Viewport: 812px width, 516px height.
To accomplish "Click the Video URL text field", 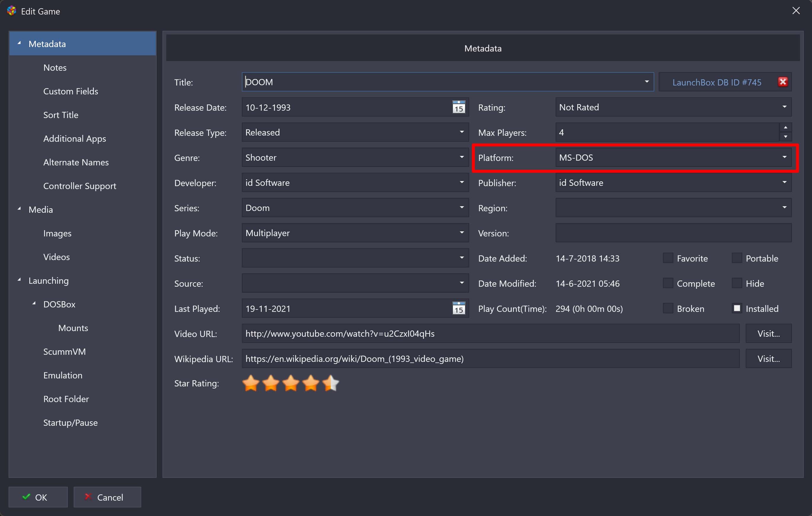I will 491,333.
